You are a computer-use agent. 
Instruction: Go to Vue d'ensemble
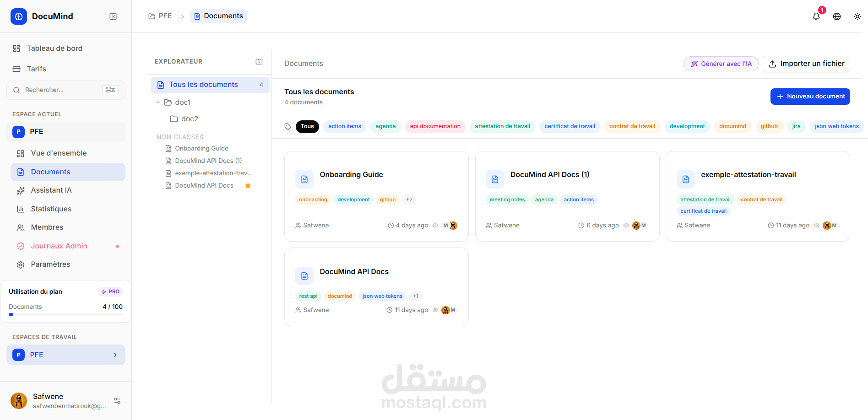pyautogui.click(x=68, y=153)
